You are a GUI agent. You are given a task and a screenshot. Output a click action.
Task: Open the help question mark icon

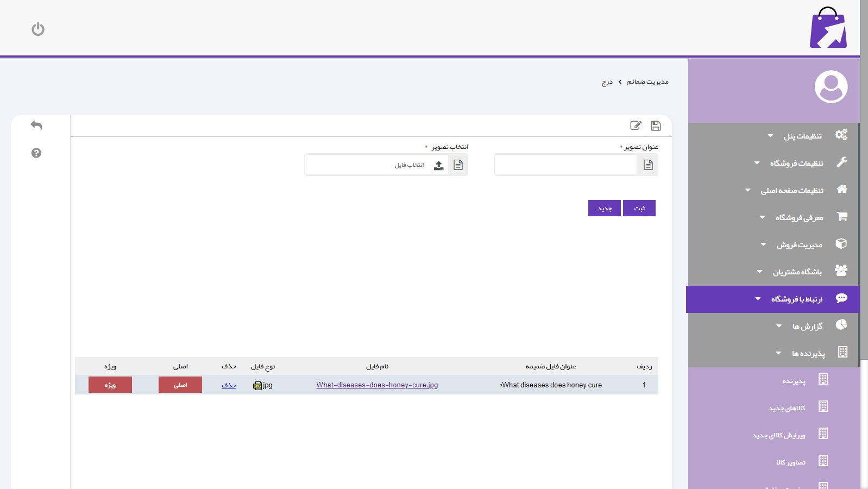(x=36, y=153)
